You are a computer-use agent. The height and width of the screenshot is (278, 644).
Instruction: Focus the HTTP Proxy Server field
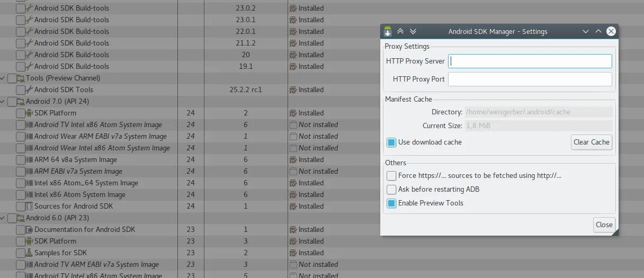pos(530,61)
